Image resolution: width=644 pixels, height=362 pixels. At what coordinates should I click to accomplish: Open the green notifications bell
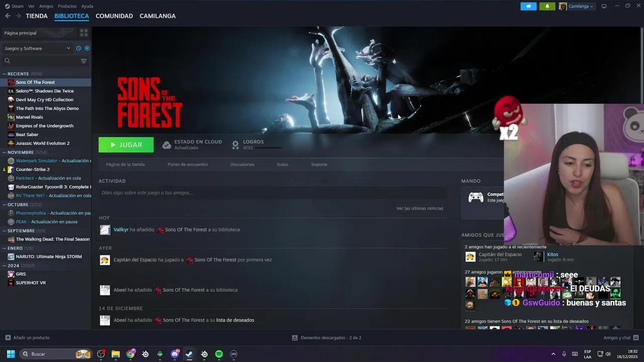pos(547,7)
